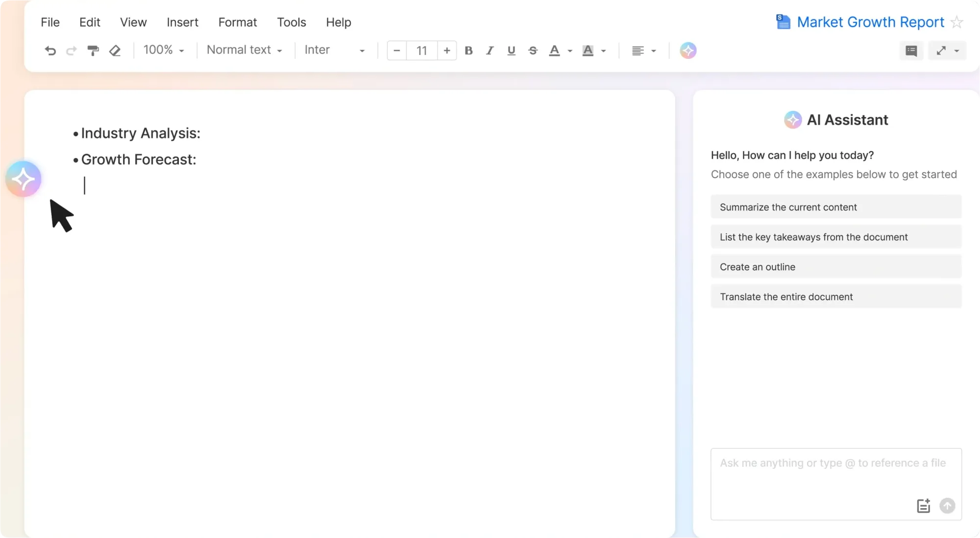Click the floating AI sparkle button

pos(23,179)
